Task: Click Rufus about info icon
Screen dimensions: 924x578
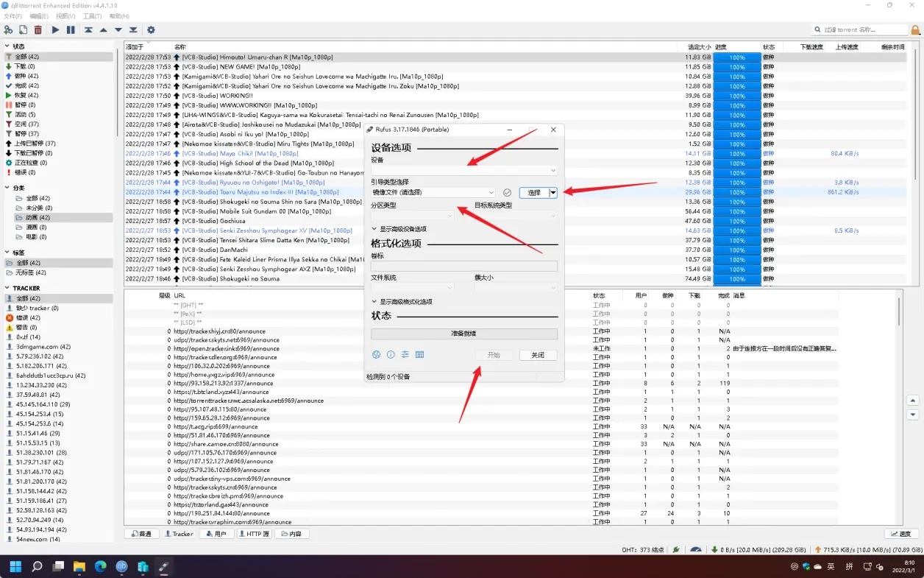Action: tap(391, 355)
